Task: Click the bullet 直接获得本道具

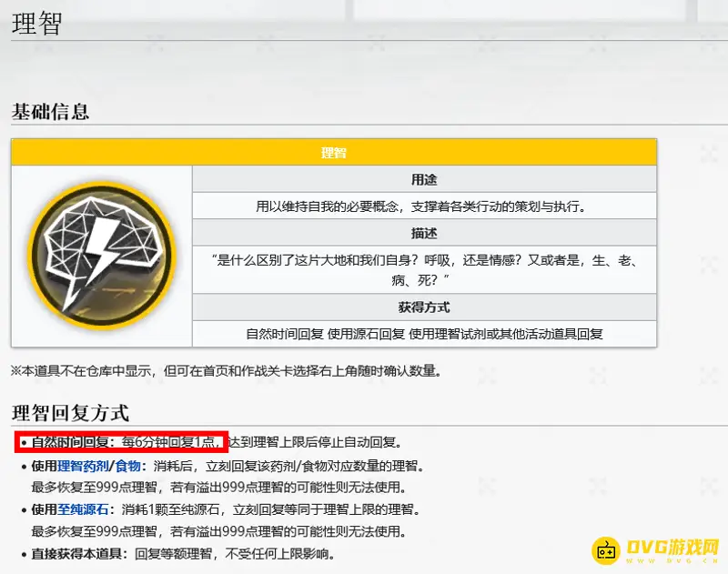Action: click(76, 553)
